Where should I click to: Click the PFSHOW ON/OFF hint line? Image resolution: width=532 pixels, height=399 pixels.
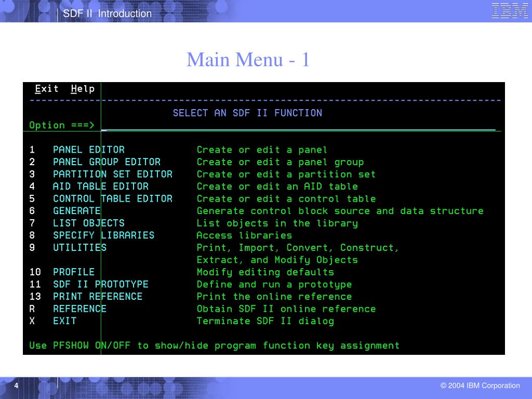(x=214, y=345)
